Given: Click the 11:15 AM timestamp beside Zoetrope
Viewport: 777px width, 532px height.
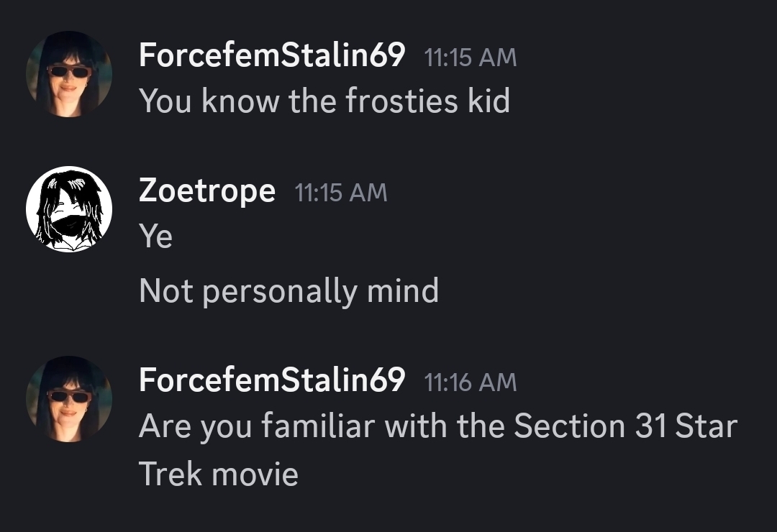Looking at the screenshot, I should [341, 193].
